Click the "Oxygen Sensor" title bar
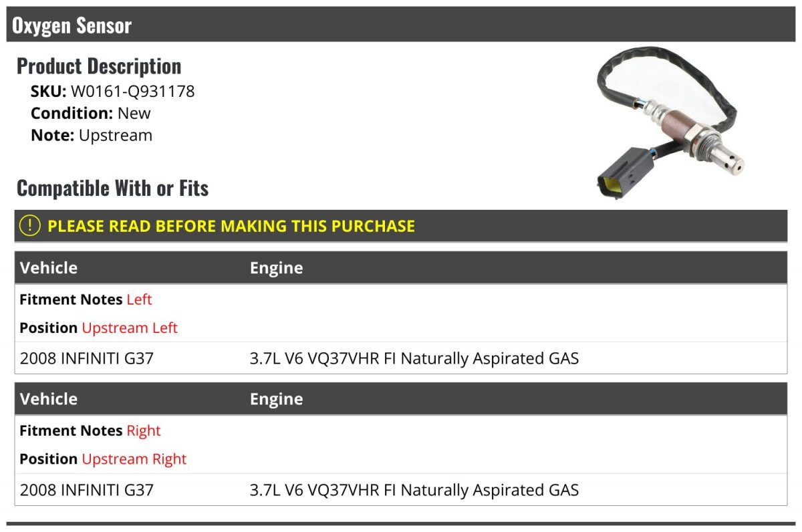 pyautogui.click(x=72, y=25)
